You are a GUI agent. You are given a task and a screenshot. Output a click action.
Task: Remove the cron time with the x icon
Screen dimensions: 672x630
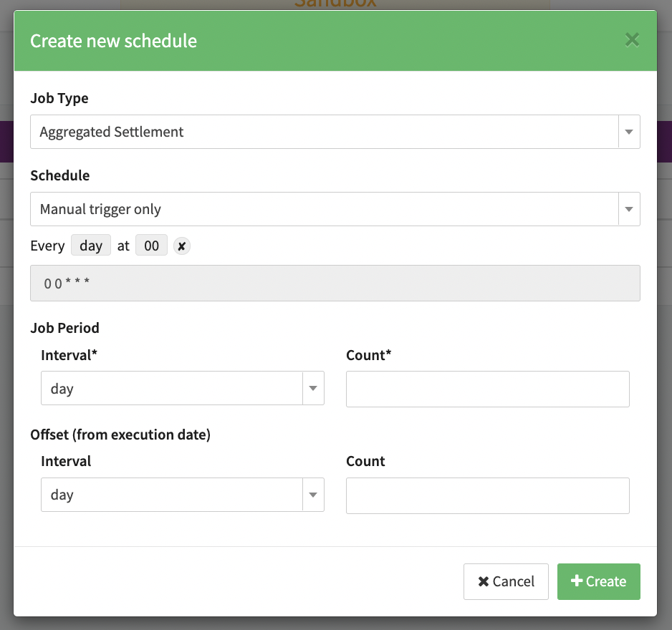[x=182, y=246]
